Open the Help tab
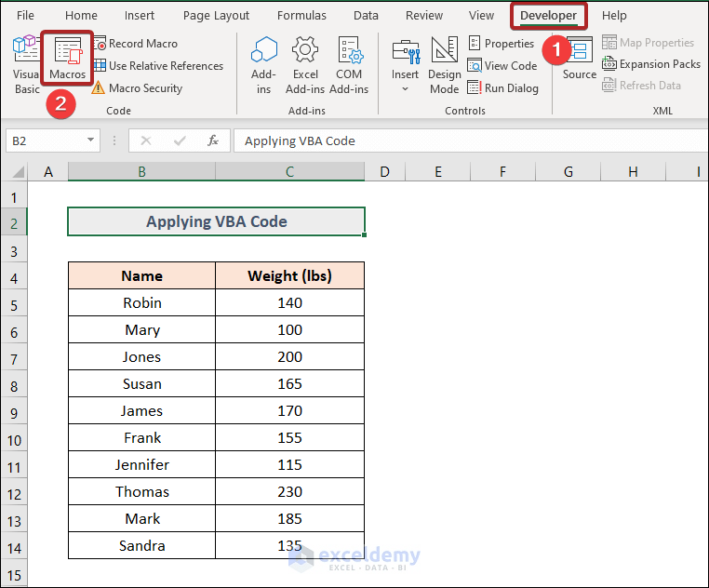The width and height of the screenshot is (709, 588). [x=614, y=16]
